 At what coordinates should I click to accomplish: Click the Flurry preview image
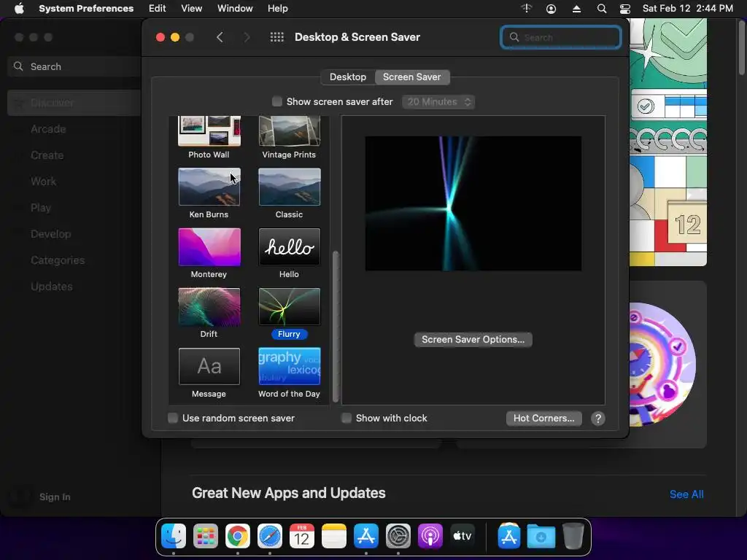tap(473, 203)
